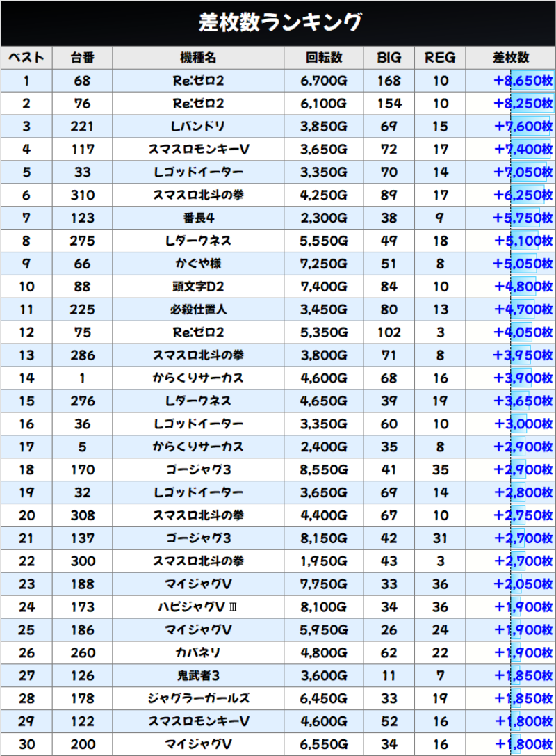556x756 pixels.
Task: Select the 番長4 machine name
Action: (x=198, y=218)
